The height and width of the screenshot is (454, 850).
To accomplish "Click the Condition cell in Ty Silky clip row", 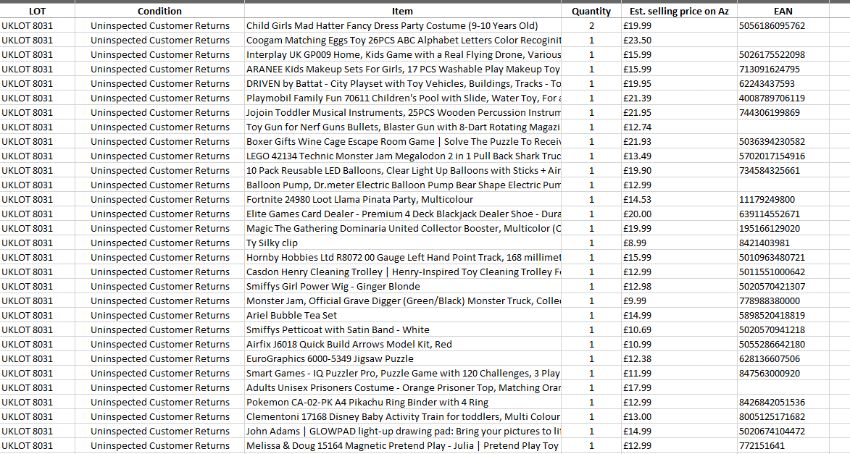I will [x=159, y=243].
